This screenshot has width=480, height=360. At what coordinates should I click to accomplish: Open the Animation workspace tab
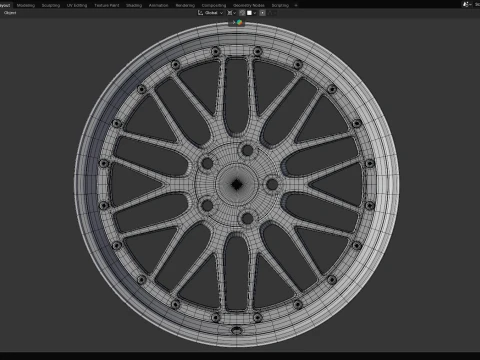coord(158,5)
